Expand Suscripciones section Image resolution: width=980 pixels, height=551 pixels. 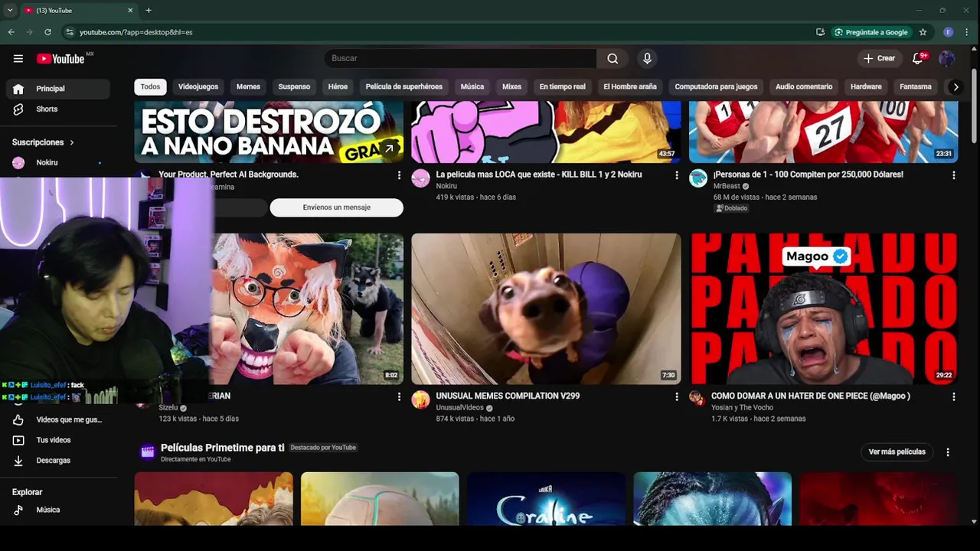click(x=44, y=142)
